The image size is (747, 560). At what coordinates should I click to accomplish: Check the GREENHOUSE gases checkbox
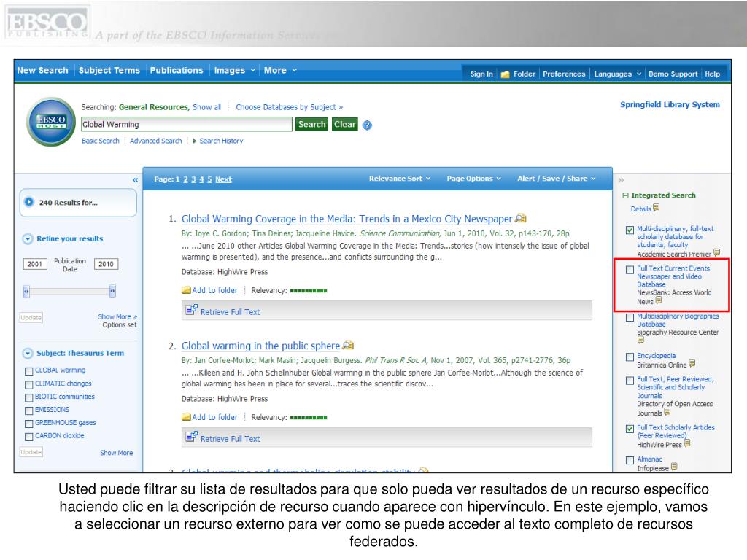coord(28,424)
